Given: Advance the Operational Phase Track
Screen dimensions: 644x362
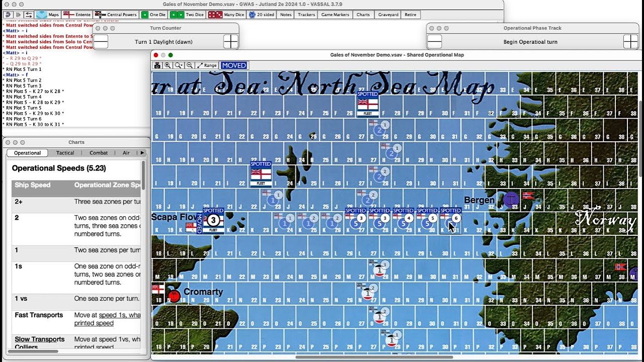Looking at the screenshot, I should pyautogui.click(x=630, y=42).
